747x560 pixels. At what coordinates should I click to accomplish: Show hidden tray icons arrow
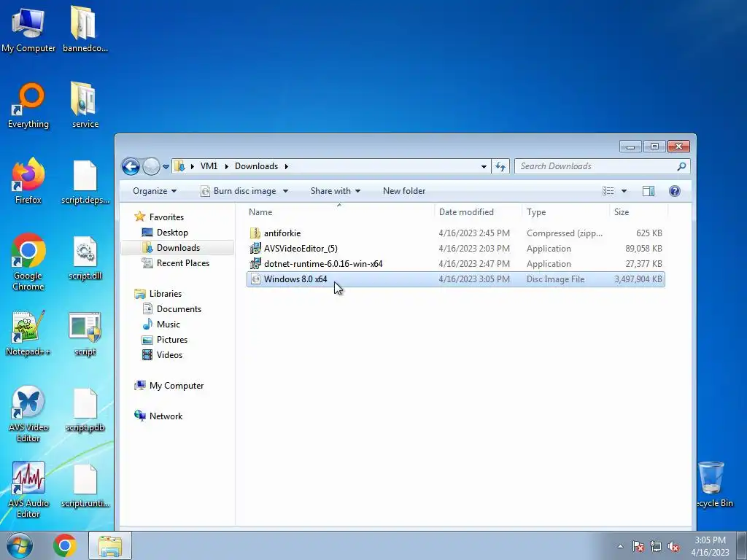[620, 546]
